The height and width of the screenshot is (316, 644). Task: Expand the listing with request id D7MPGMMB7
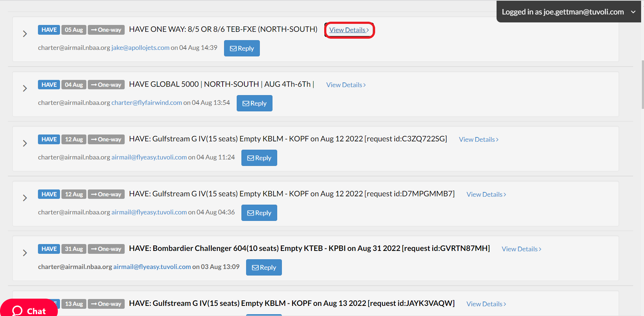[25, 198]
